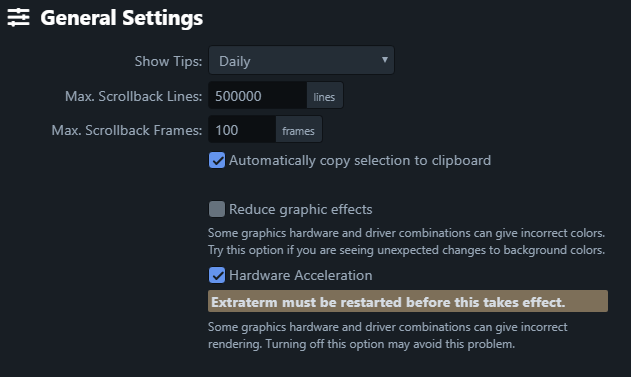Click the Max. Scrollback Frames input field
Image resolution: width=631 pixels, height=377 pixels.
[x=242, y=130]
